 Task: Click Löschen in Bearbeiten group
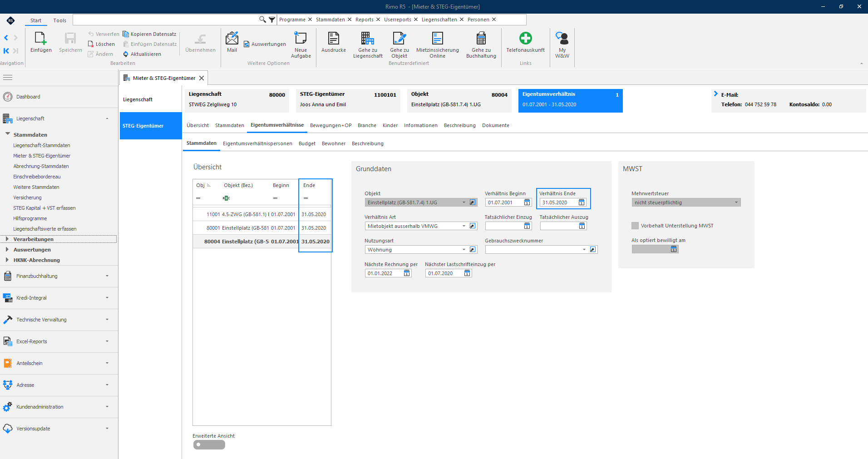(101, 44)
